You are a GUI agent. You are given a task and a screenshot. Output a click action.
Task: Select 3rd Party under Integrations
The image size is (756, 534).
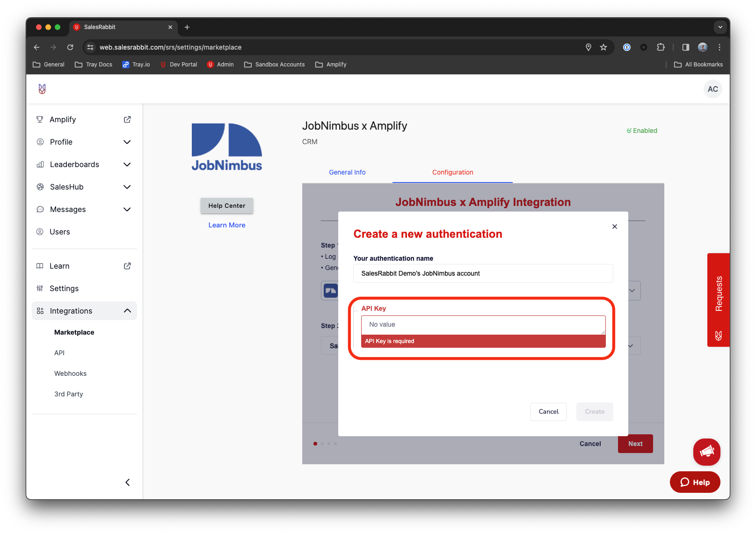click(x=69, y=394)
